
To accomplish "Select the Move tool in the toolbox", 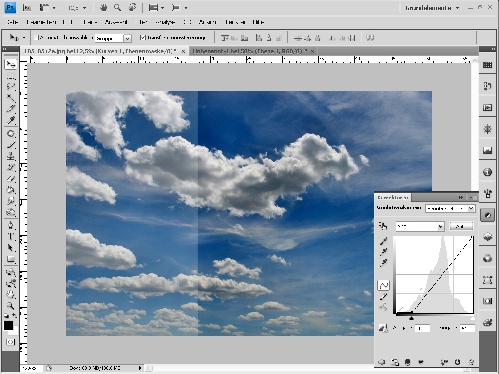I will (x=11, y=64).
